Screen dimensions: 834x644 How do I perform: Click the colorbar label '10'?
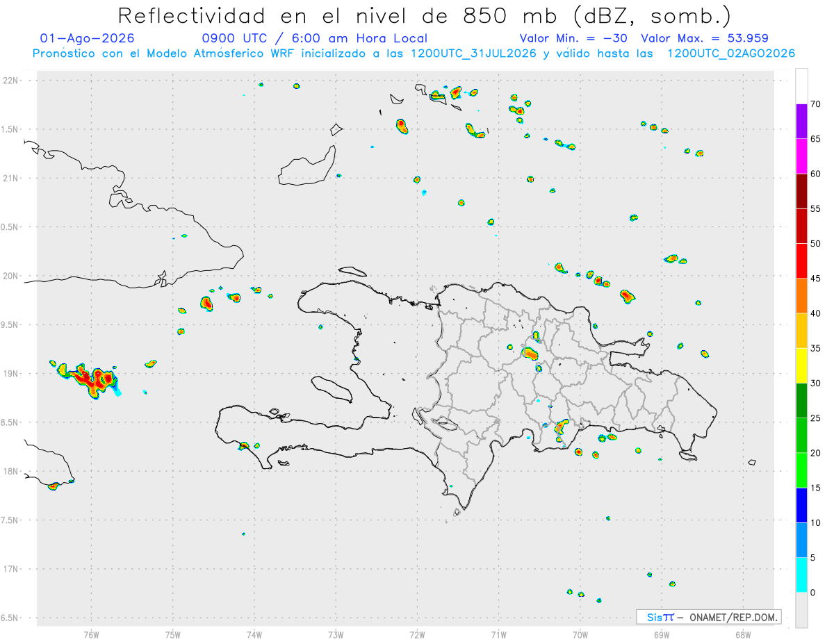pyautogui.click(x=816, y=522)
